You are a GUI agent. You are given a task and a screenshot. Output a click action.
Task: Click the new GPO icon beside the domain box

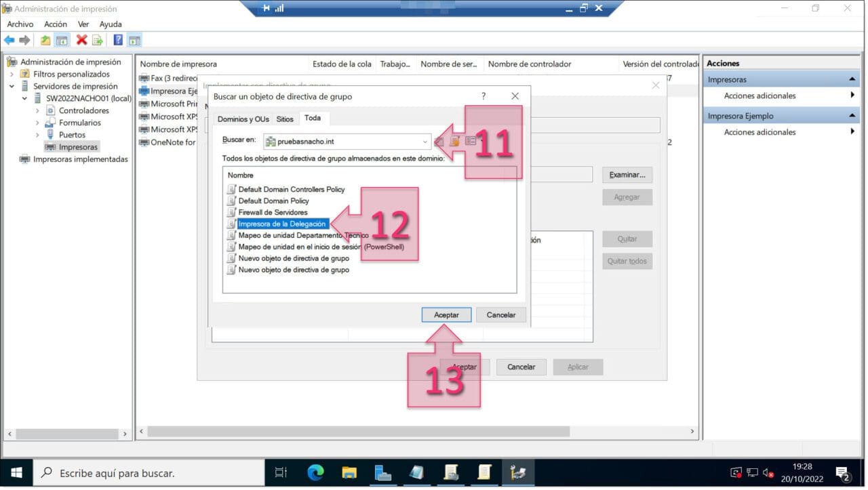click(x=455, y=142)
